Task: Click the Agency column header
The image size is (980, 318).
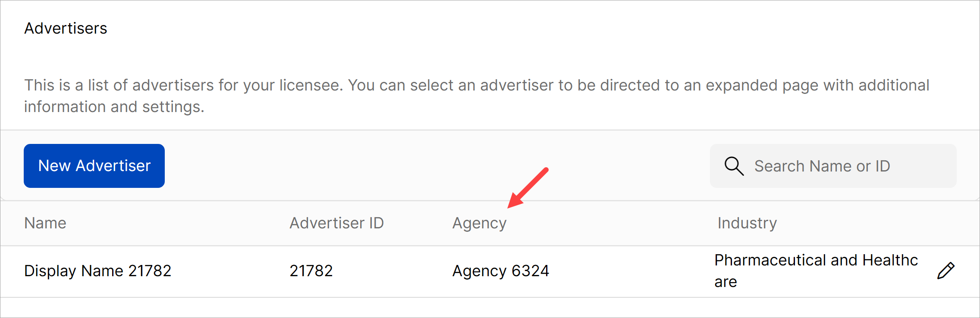Action: click(x=479, y=223)
